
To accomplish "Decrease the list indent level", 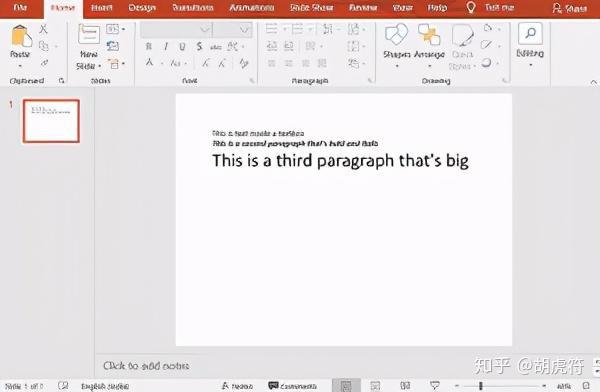I will coord(272,46).
